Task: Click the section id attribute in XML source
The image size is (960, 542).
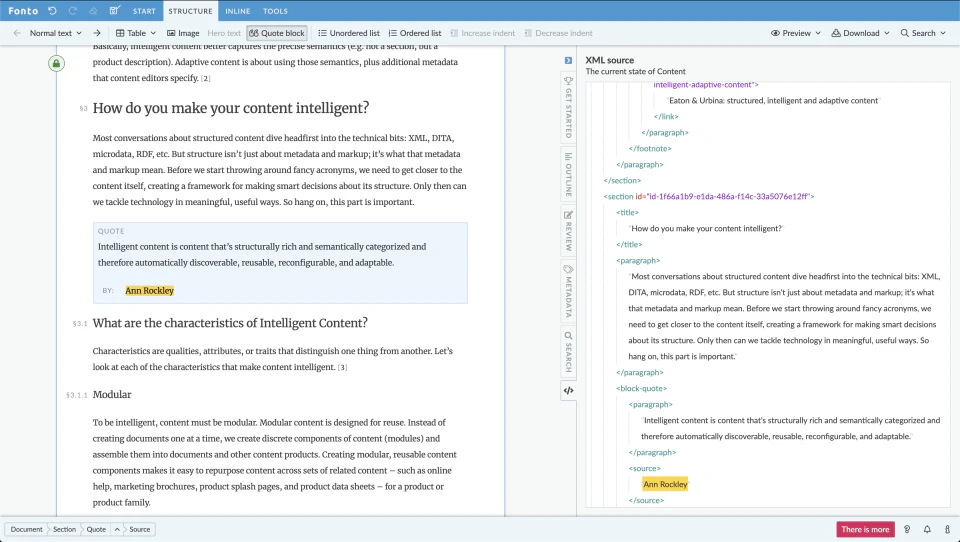Action: [722, 197]
